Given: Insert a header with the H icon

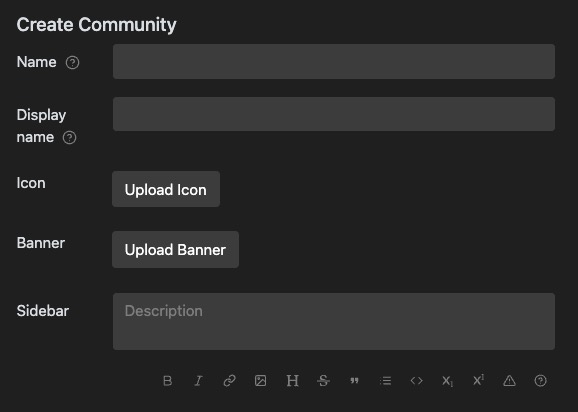Looking at the screenshot, I should point(292,381).
